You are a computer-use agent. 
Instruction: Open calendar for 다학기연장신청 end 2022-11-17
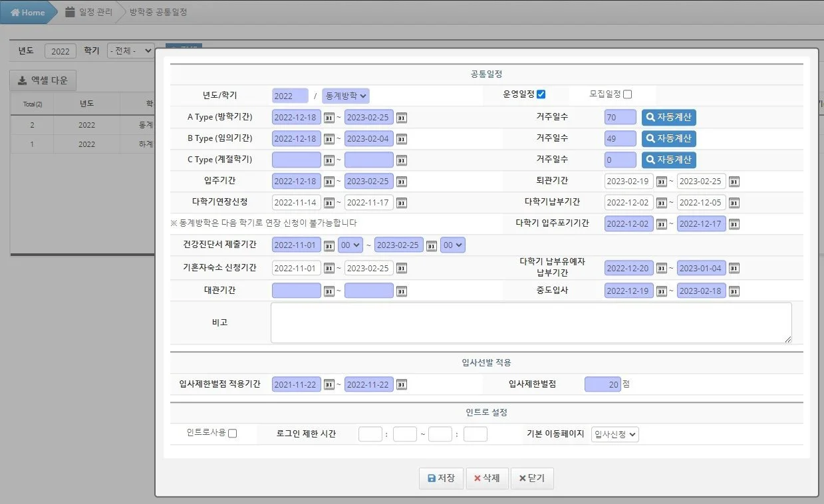[x=401, y=203]
